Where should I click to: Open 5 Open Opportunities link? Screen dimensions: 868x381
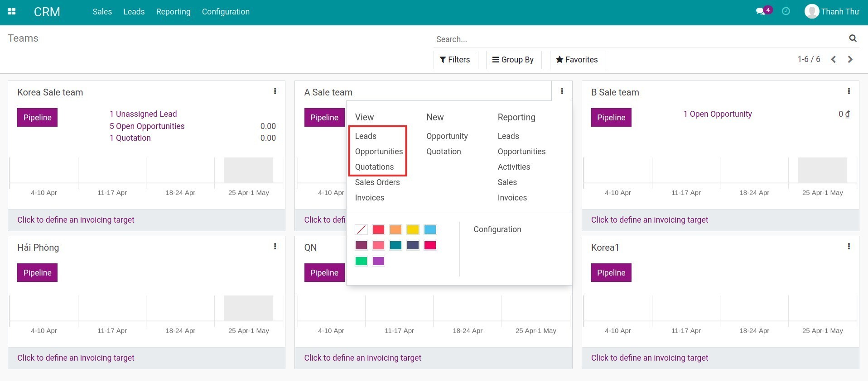point(147,126)
